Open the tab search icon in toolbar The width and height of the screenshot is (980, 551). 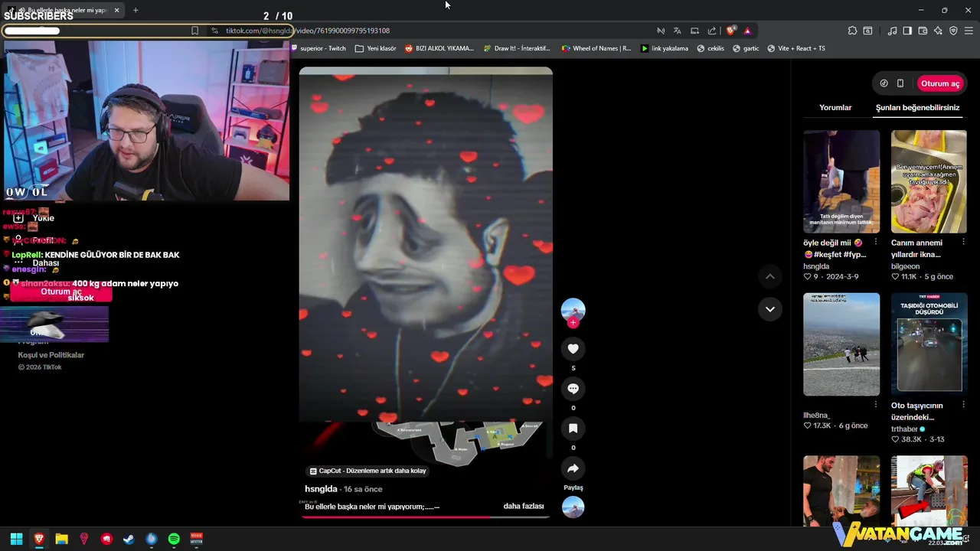click(x=867, y=31)
